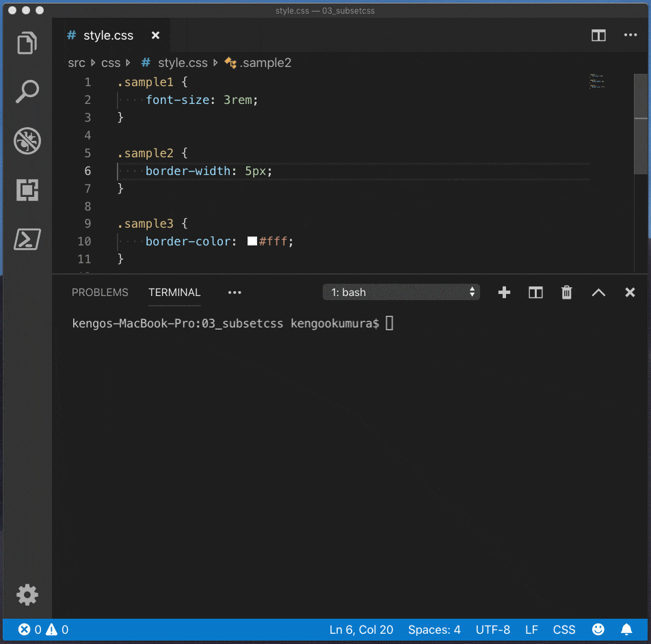Open the '1: bash' terminal dropdown

pos(401,293)
